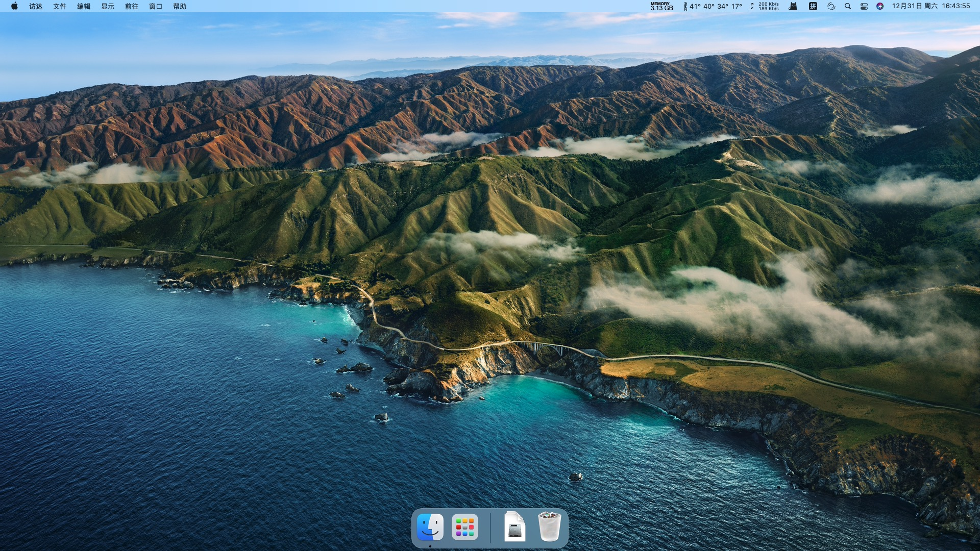The image size is (980, 551).
Task: Open the Trash in the Dock
Action: 549,527
